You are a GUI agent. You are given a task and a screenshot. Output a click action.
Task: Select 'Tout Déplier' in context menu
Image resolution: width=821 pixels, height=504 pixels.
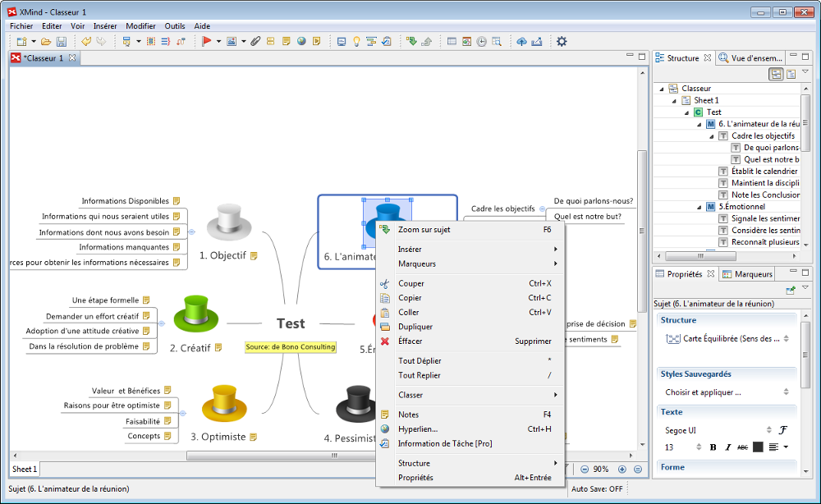419,361
